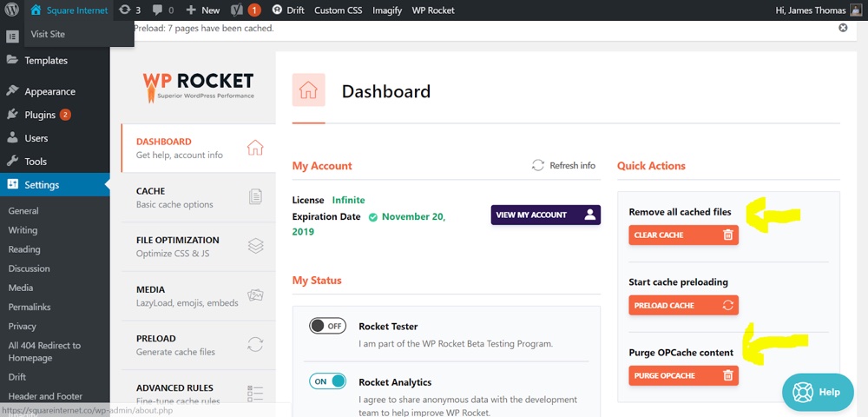Open the Users menu in sidebar
Image resolution: width=868 pixels, height=417 pixels.
point(36,138)
